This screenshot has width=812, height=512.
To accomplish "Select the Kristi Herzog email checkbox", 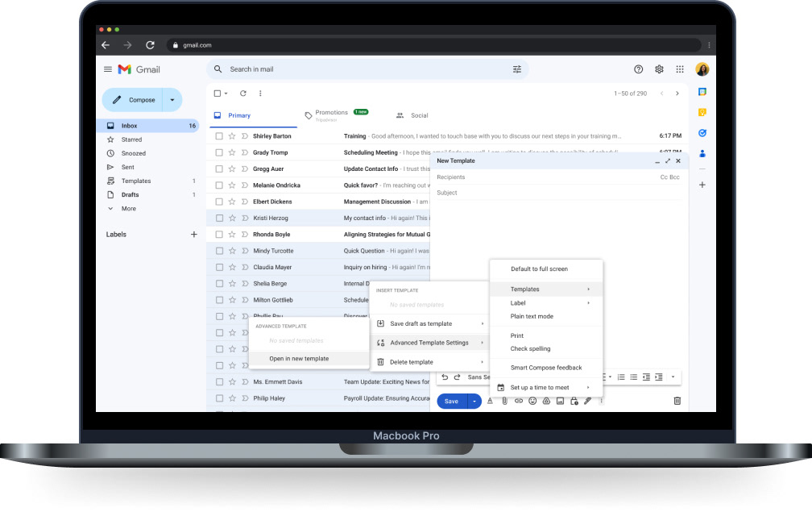I will coord(219,219).
